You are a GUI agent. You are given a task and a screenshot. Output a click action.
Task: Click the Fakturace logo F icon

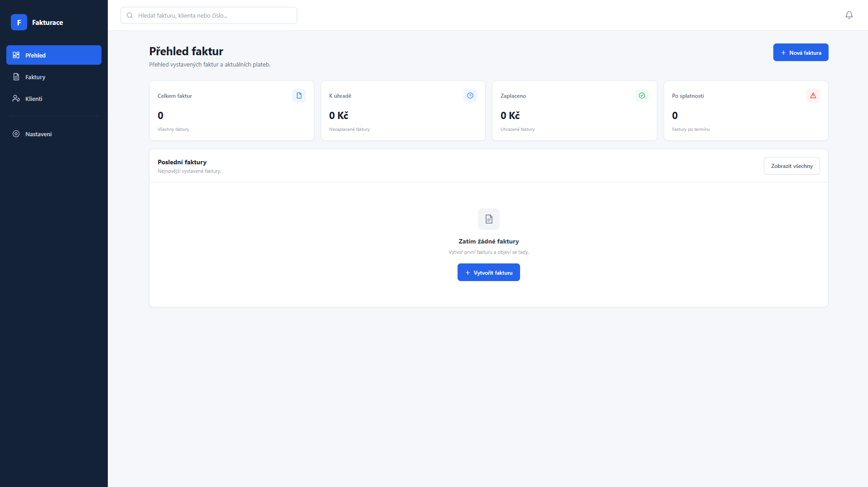(x=19, y=22)
